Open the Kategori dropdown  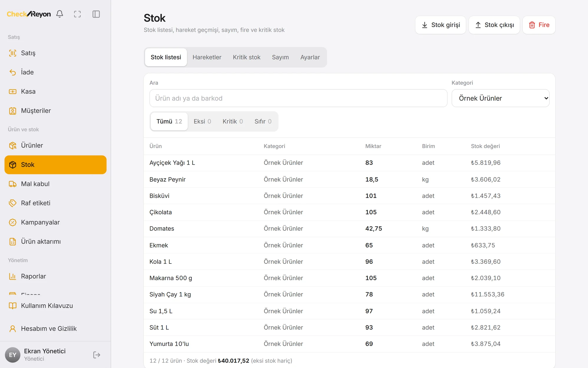(x=500, y=98)
